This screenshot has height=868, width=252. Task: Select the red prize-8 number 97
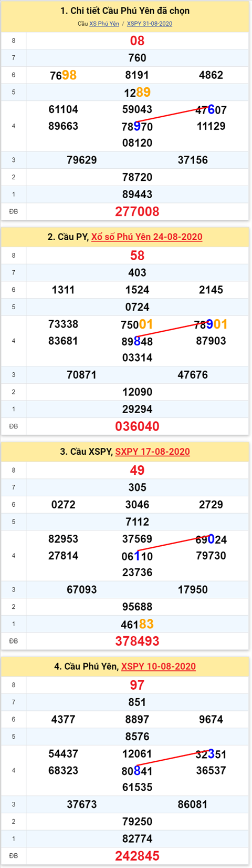[137, 686]
